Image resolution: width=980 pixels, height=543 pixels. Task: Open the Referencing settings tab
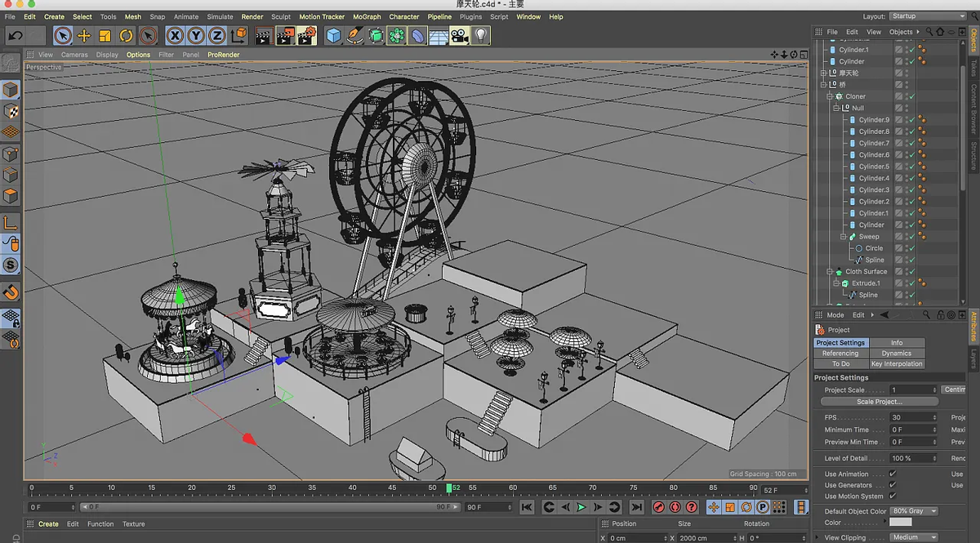click(840, 354)
